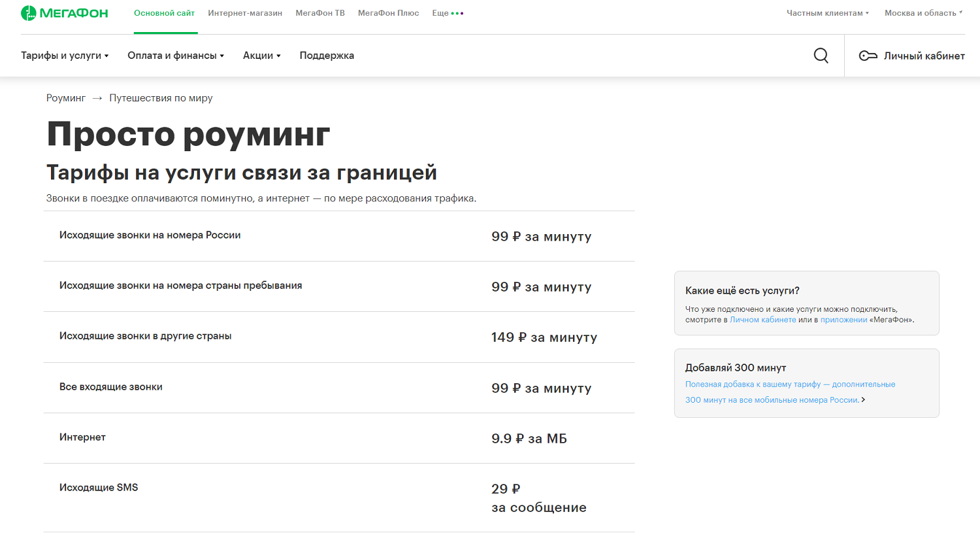Open the Поддержка page
Image resolution: width=980 pixels, height=546 pixels.
click(x=327, y=56)
